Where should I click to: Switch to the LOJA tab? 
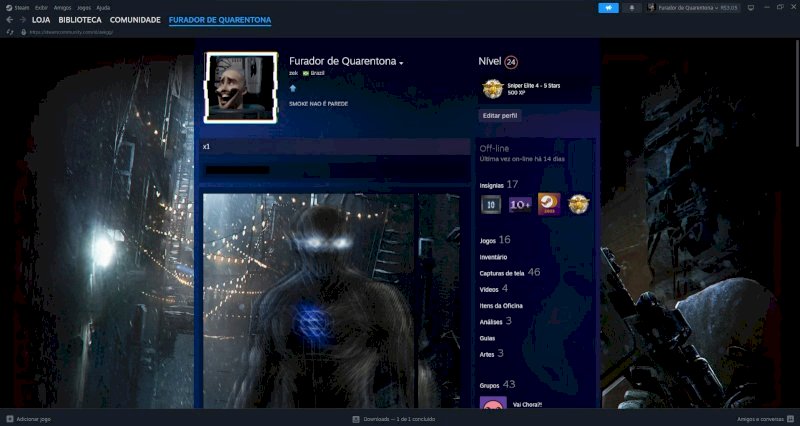coord(41,20)
